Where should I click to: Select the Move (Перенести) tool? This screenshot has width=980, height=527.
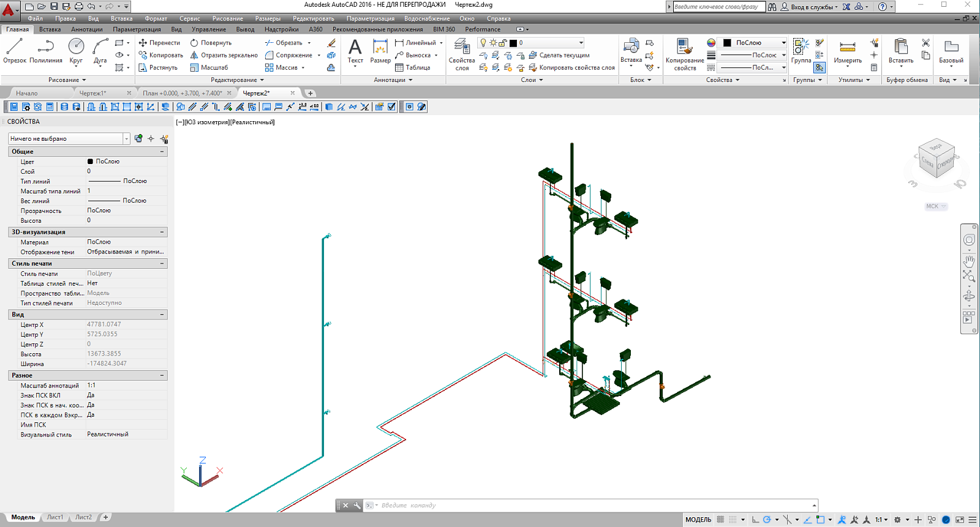pyautogui.click(x=159, y=43)
